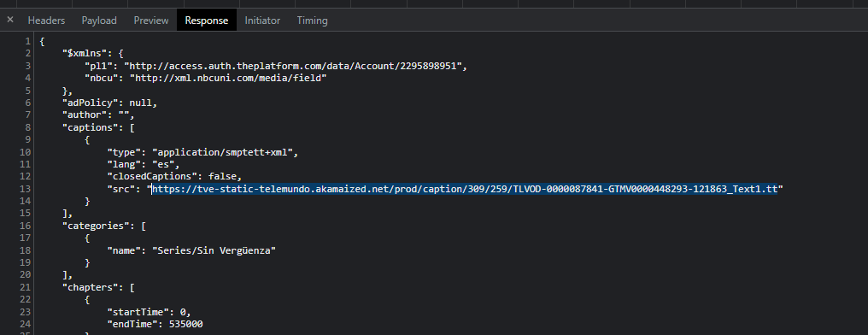
Task: Open the Initiator tab
Action: coord(262,21)
